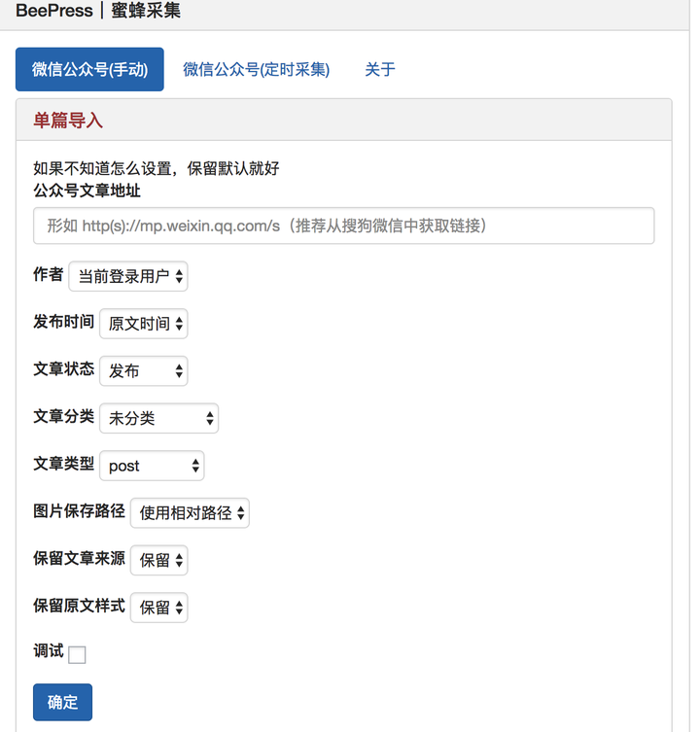
Task: Enable the 调试 checkbox
Action: tap(78, 655)
